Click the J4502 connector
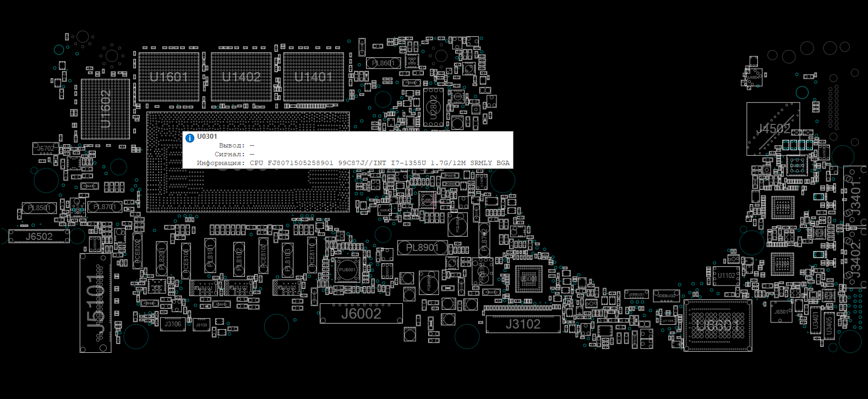Image resolution: width=868 pixels, height=399 pixels. click(x=773, y=129)
